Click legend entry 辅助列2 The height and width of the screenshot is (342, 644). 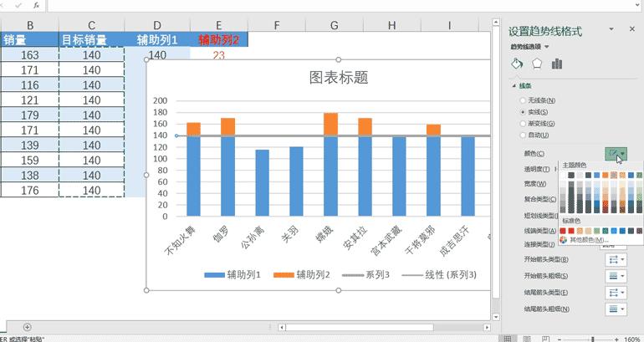[x=302, y=274]
